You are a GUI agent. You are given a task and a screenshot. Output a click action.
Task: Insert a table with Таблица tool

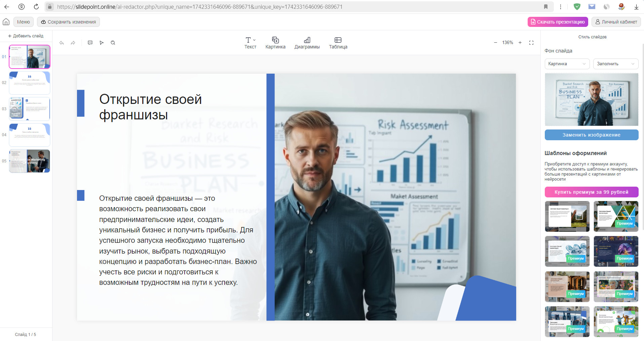coord(338,43)
